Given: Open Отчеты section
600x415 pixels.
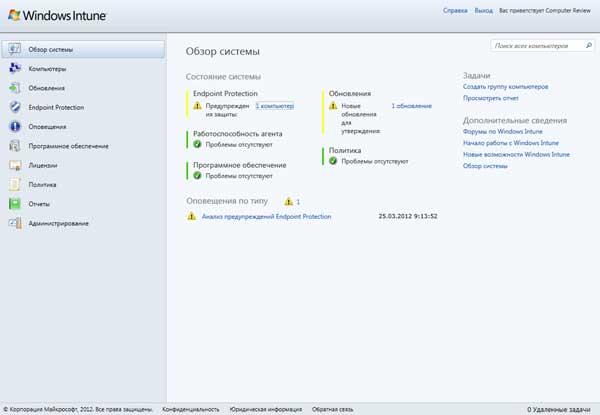Looking at the screenshot, I should click(39, 204).
